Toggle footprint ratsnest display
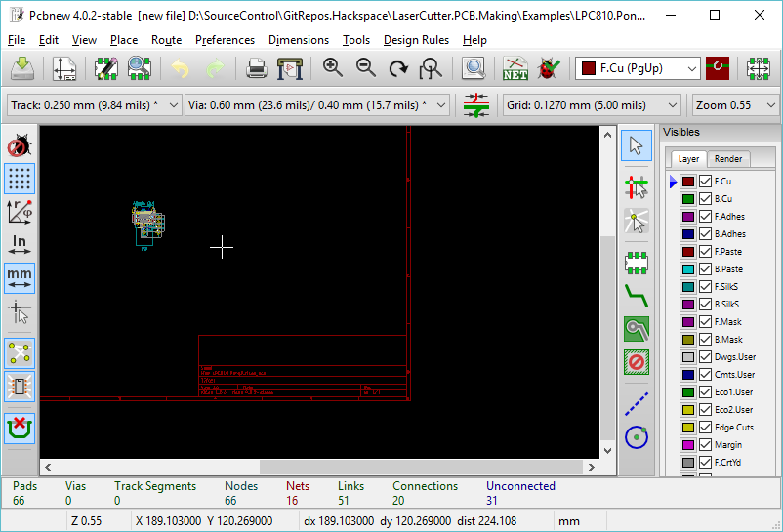 [20, 387]
